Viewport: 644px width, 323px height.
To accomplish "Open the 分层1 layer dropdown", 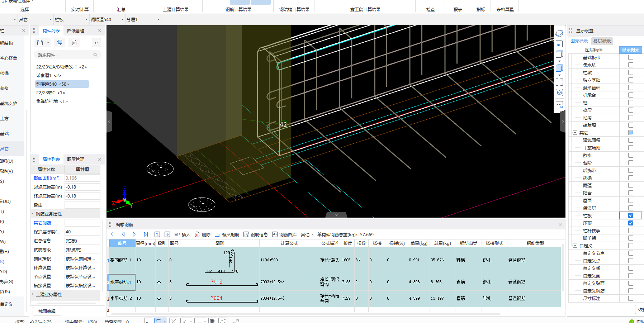I will [158, 19].
